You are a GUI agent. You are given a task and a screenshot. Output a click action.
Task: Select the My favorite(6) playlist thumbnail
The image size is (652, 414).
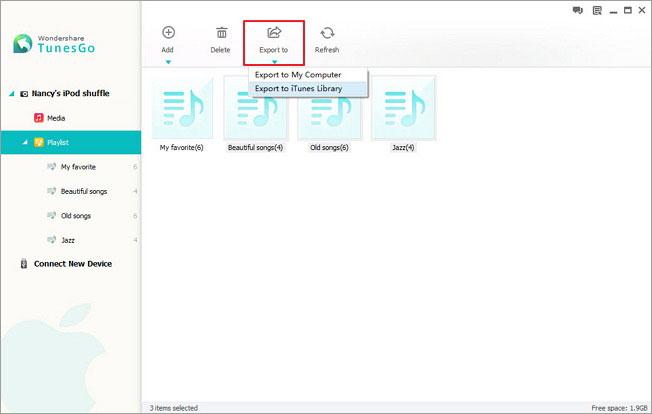pyautogui.click(x=184, y=107)
